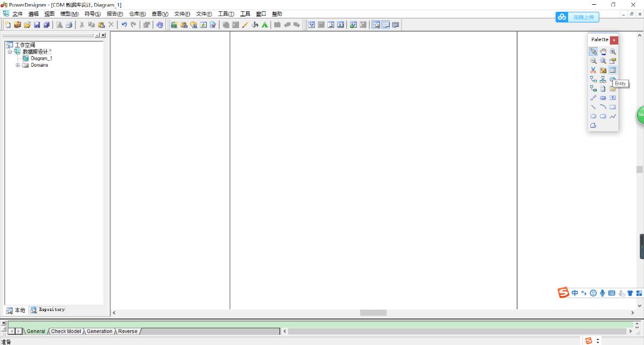Select the Polyline tool in Palette
Image resolution: width=644 pixels, height=345 pixels.
coord(613,116)
